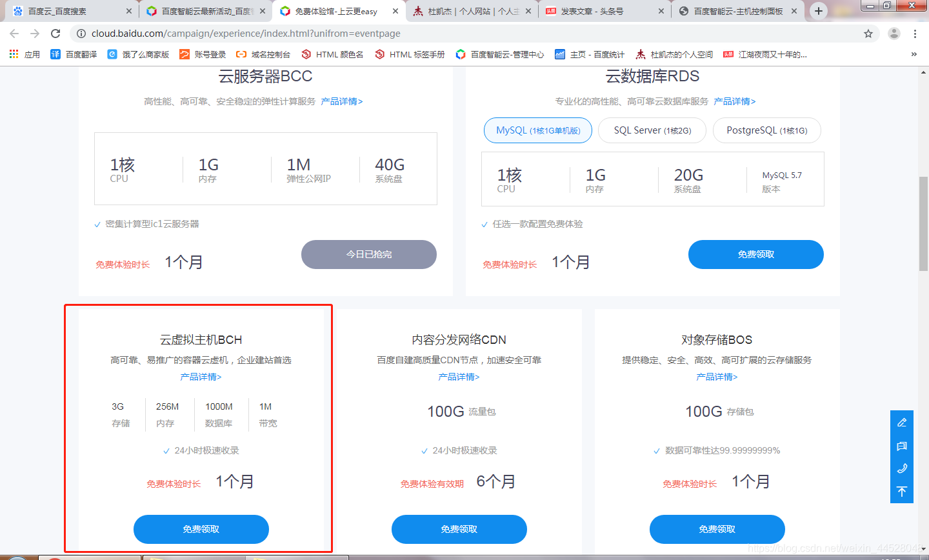Click 免费领取 for 内容分发网络CDN
Image resolution: width=929 pixels, height=560 pixels.
coord(459,529)
